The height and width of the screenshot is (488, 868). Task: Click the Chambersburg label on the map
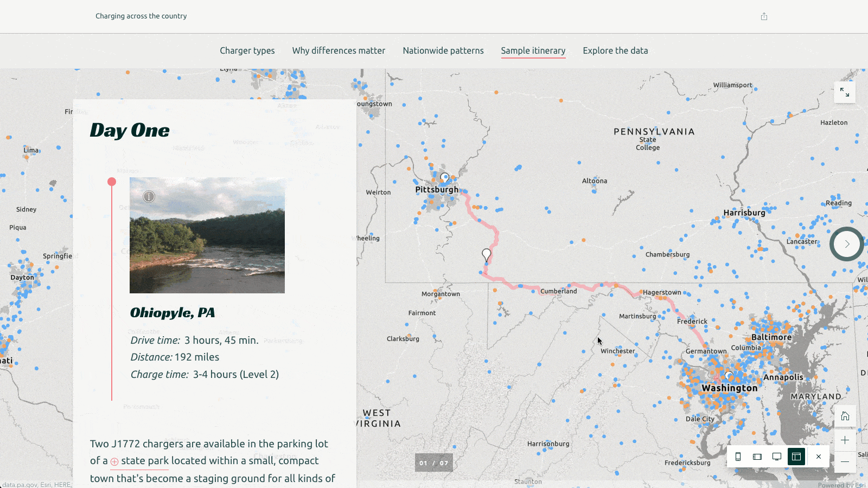click(x=668, y=255)
